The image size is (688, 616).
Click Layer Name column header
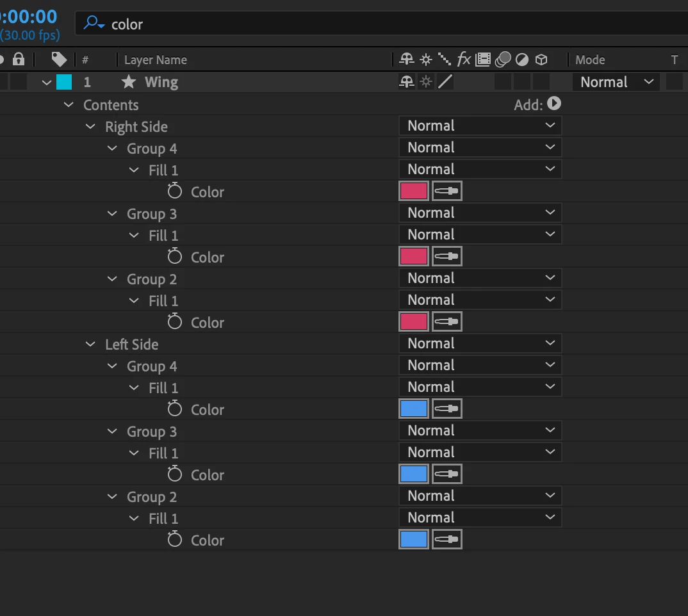pos(155,60)
